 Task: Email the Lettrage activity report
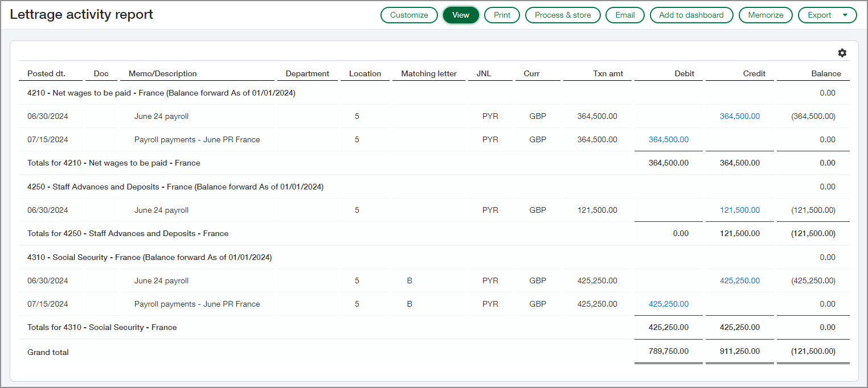pyautogui.click(x=625, y=15)
